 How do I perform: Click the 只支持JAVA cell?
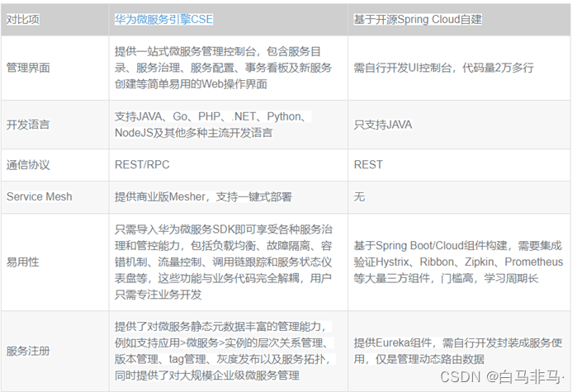[459, 125]
